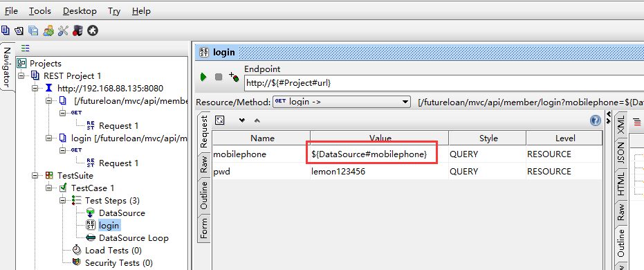Click the Level column header
Screen dimensions: 644x270
click(x=564, y=138)
